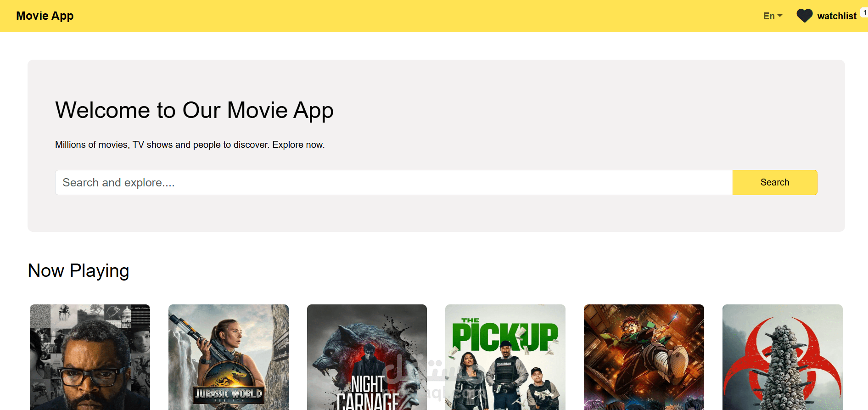Click the watchlist count badge
The height and width of the screenshot is (410, 868).
(x=864, y=13)
